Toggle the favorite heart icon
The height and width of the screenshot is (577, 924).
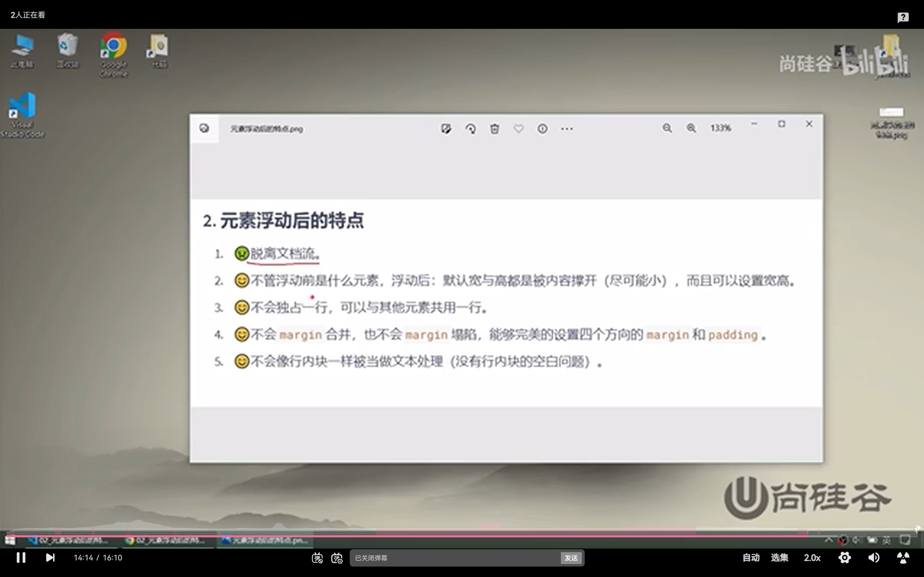coord(519,129)
